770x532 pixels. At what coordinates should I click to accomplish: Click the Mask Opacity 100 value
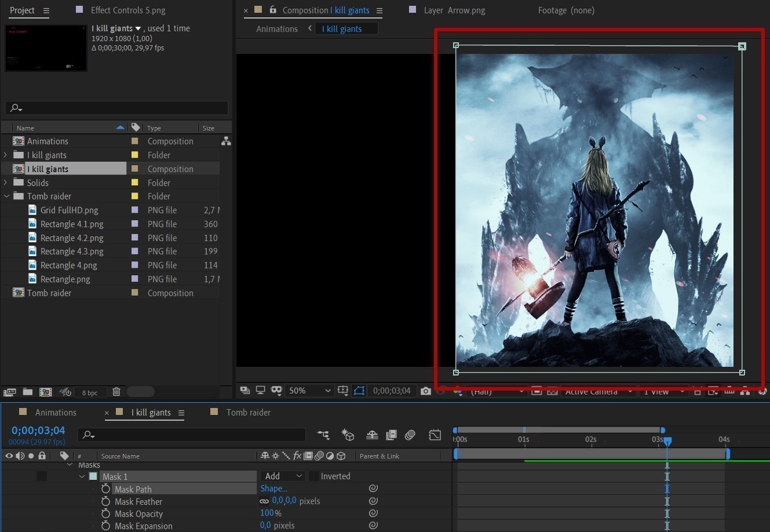[267, 513]
